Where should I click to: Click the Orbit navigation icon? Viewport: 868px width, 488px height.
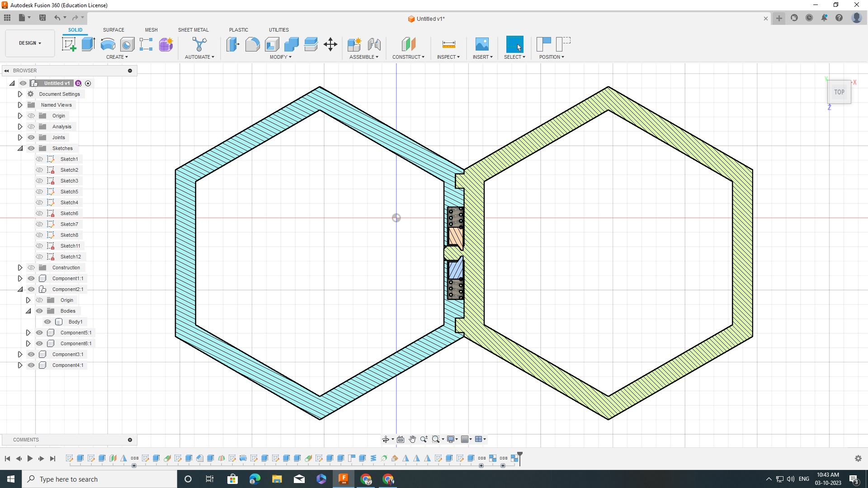(x=386, y=439)
